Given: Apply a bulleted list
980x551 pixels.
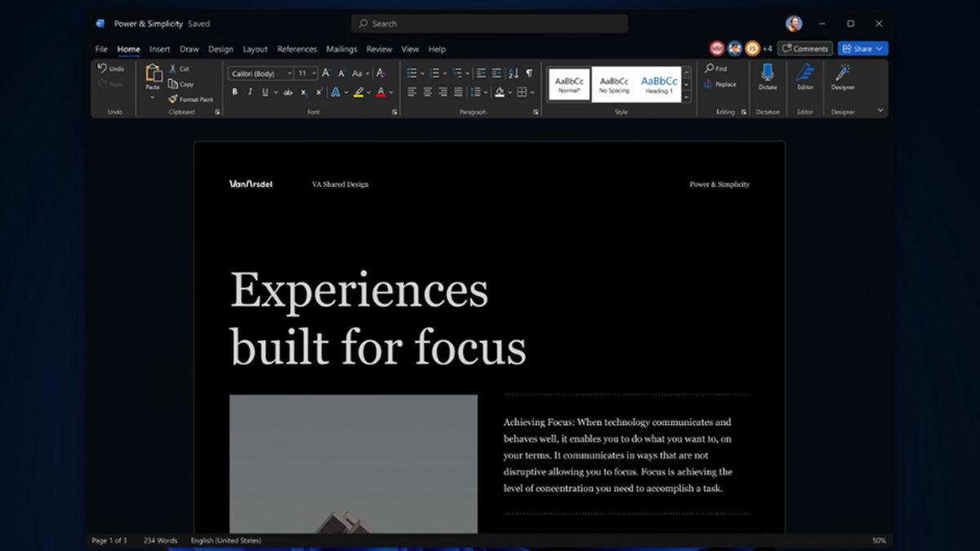Looking at the screenshot, I should (412, 72).
